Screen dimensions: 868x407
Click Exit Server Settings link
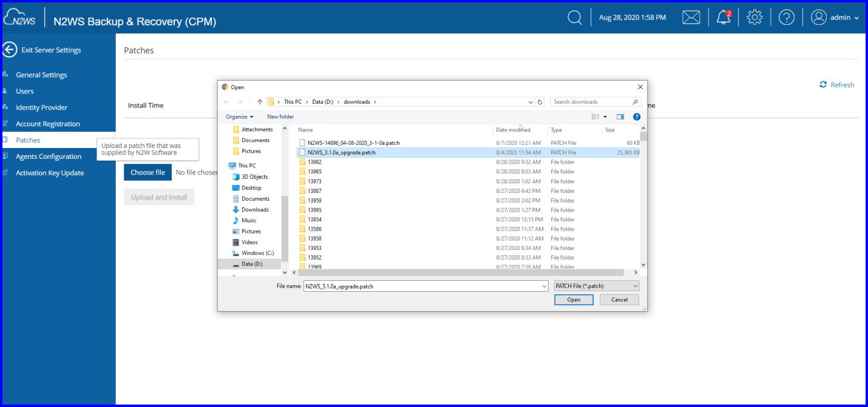[51, 50]
